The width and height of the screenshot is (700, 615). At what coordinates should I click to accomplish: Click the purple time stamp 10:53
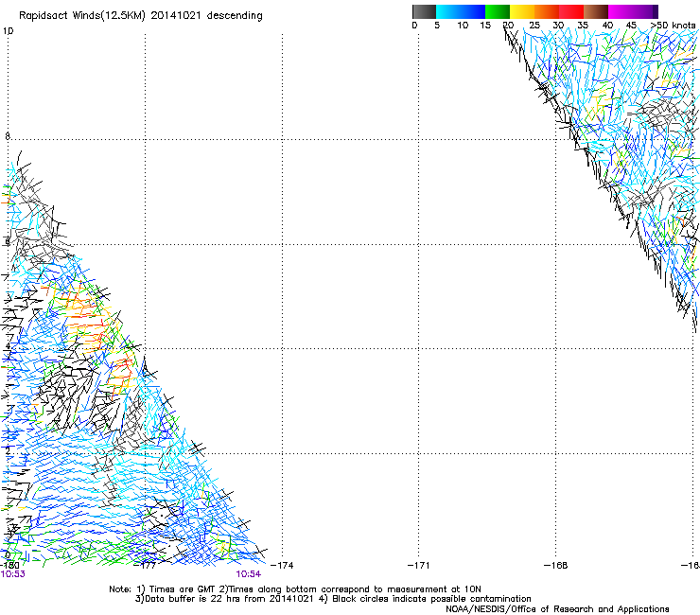13,574
